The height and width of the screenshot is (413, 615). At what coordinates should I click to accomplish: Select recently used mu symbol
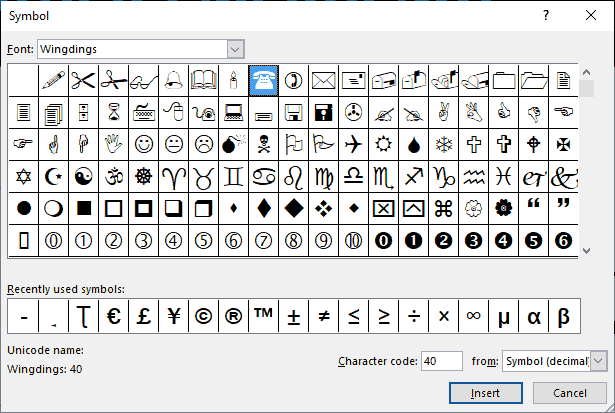point(504,316)
